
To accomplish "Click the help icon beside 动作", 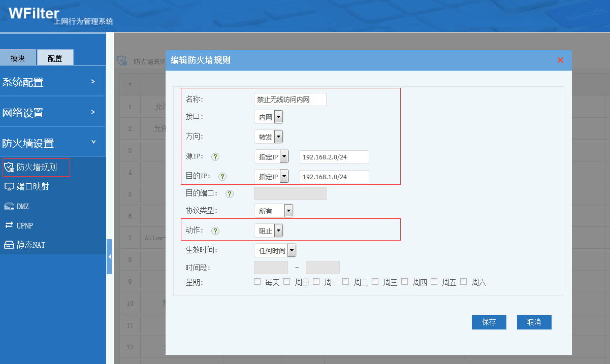I will pos(215,230).
